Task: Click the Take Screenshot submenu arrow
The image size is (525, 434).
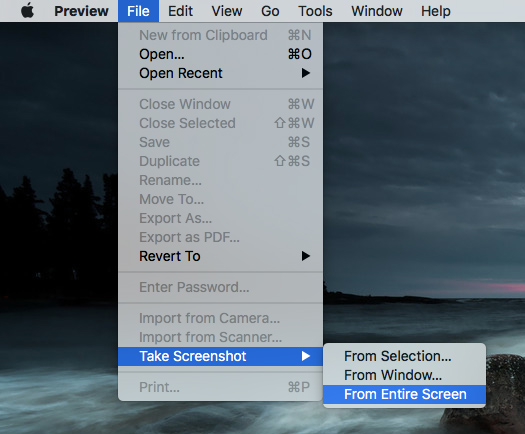Action: (x=305, y=356)
